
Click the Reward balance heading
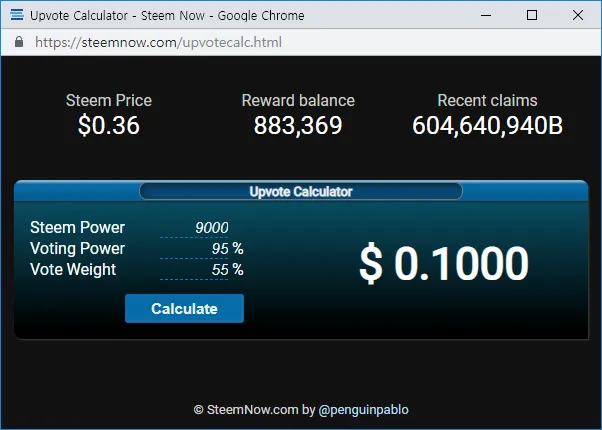pyautogui.click(x=298, y=101)
